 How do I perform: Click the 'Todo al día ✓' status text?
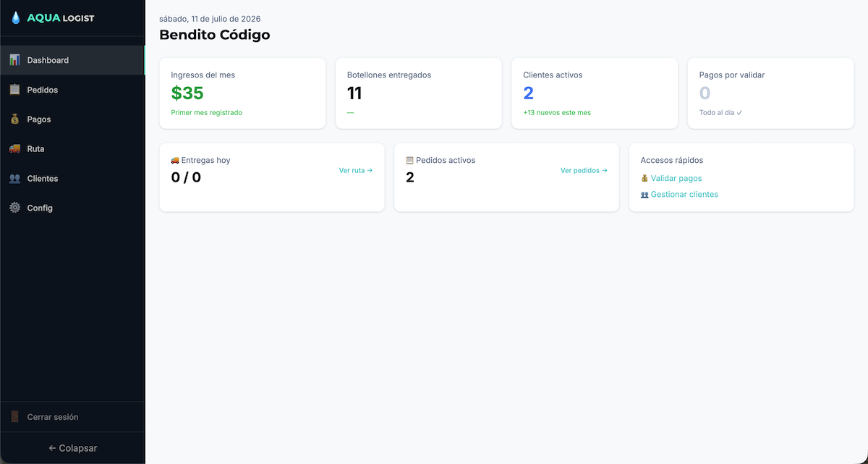[721, 113]
